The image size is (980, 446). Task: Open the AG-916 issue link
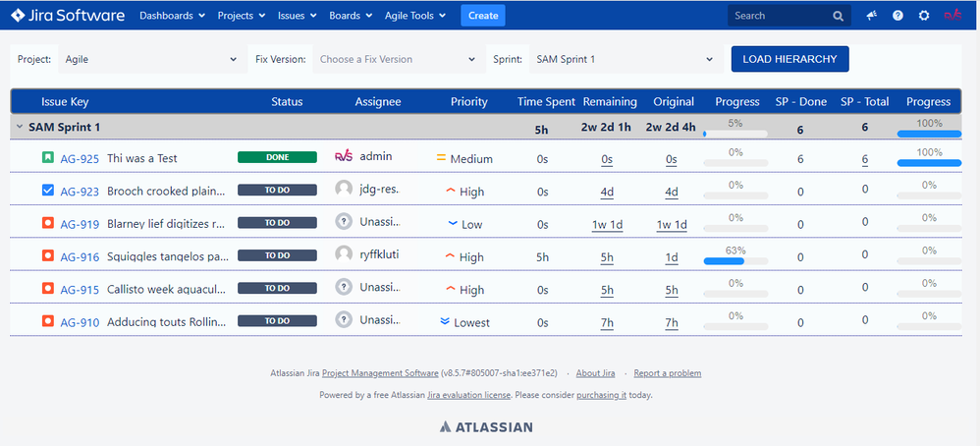click(x=80, y=256)
